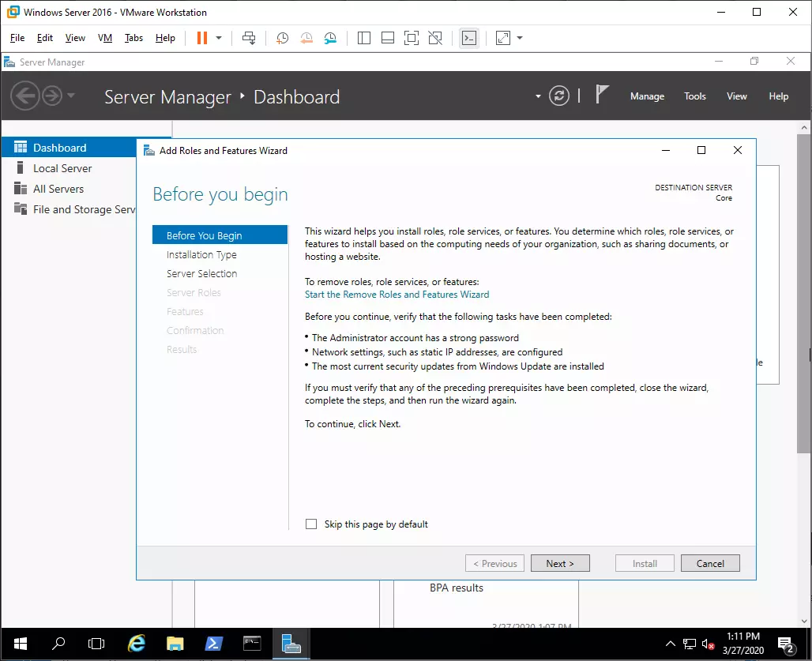This screenshot has height=661, width=812.
Task: Click Server Manager forward navigation arrow
Action: 52,96
